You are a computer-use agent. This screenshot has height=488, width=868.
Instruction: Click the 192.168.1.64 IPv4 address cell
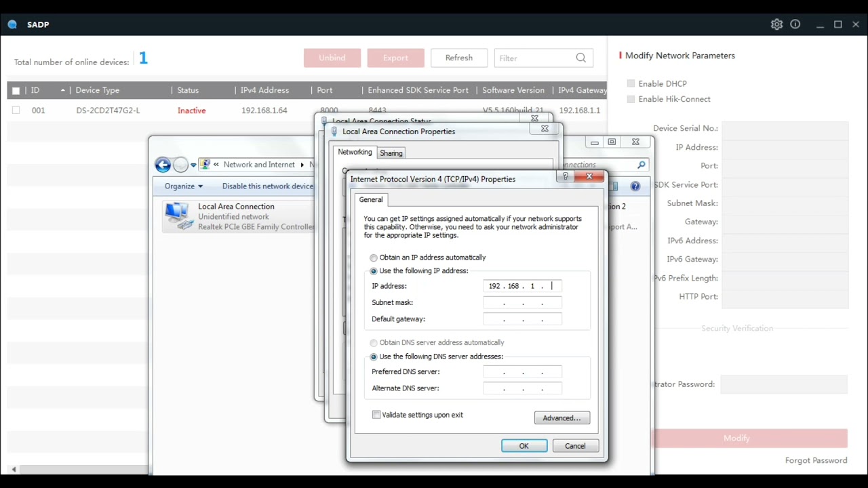tap(264, 110)
